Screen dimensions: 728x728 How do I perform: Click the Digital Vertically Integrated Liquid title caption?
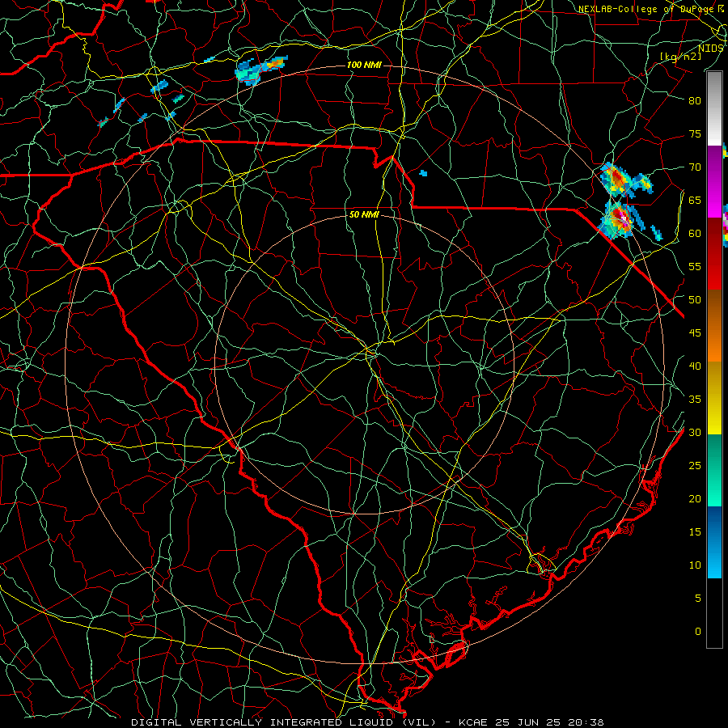(x=368, y=722)
